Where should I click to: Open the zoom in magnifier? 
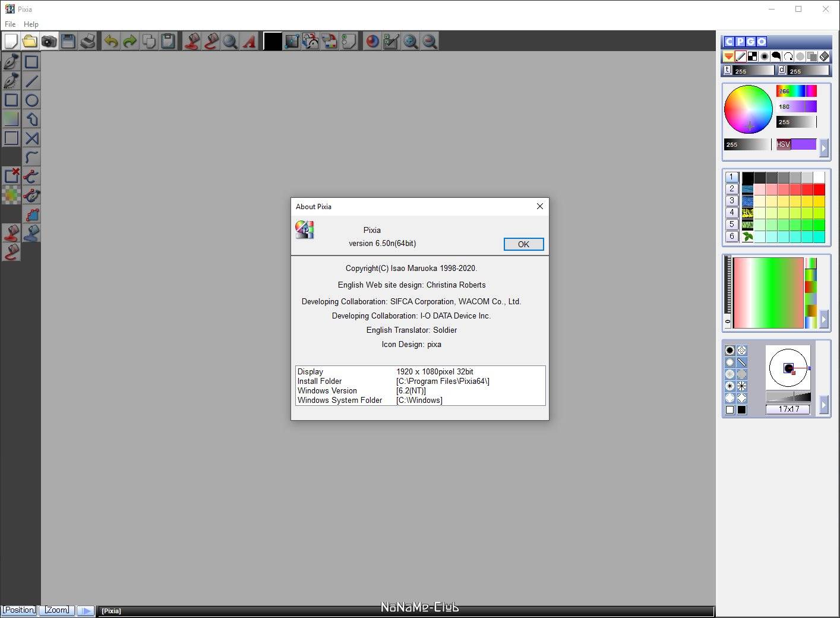410,41
